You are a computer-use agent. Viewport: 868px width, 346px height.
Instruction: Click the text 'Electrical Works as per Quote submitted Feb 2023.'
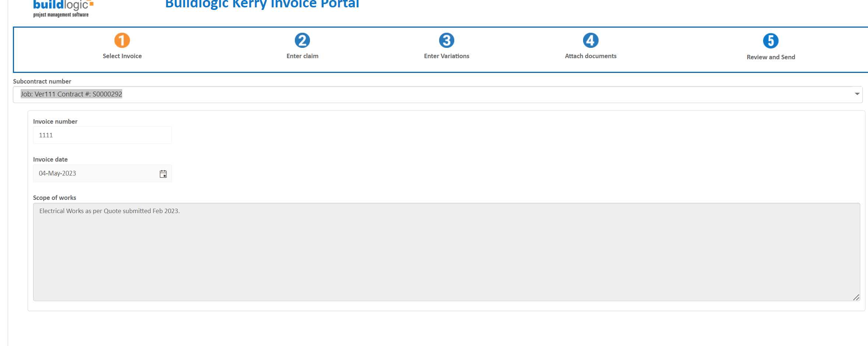click(110, 211)
